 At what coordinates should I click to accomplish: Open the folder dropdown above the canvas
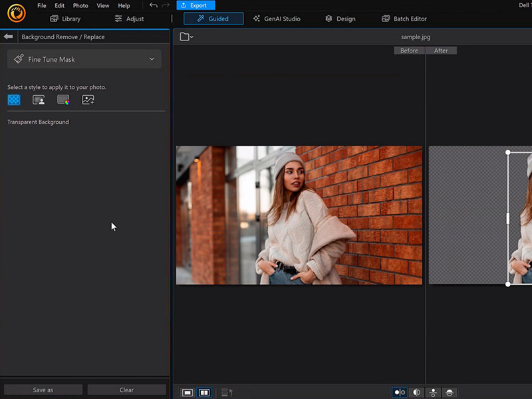click(186, 37)
